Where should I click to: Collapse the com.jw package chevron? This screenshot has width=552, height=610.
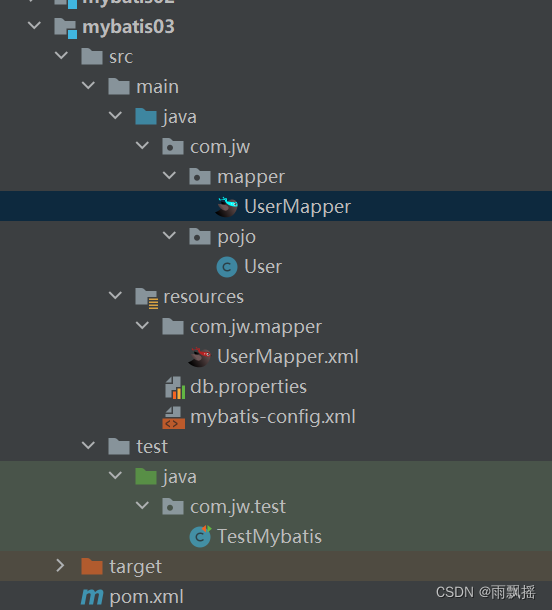coord(142,145)
